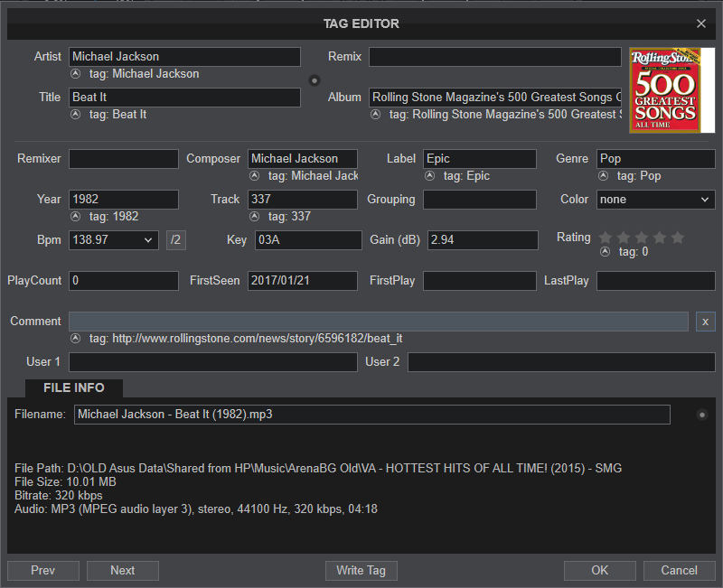The image size is (723, 588).
Task: Apply tag suggestion icon under Label field
Action: point(430,175)
